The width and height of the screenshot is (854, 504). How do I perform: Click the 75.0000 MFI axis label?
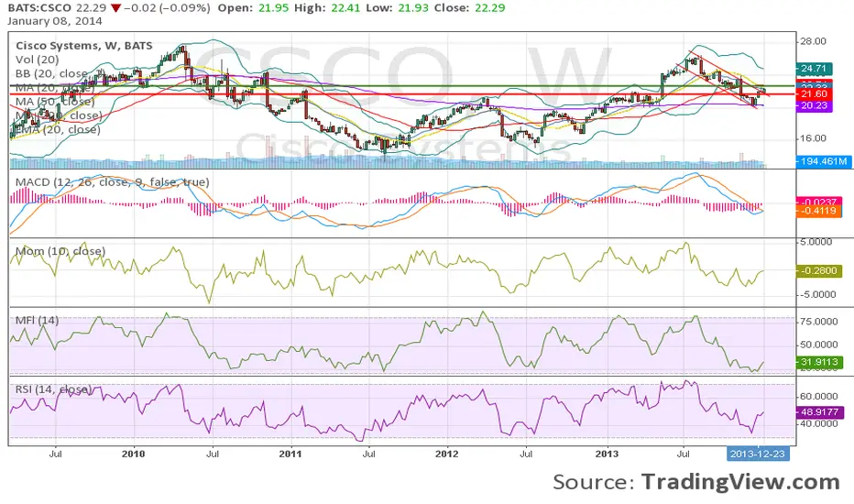point(818,322)
